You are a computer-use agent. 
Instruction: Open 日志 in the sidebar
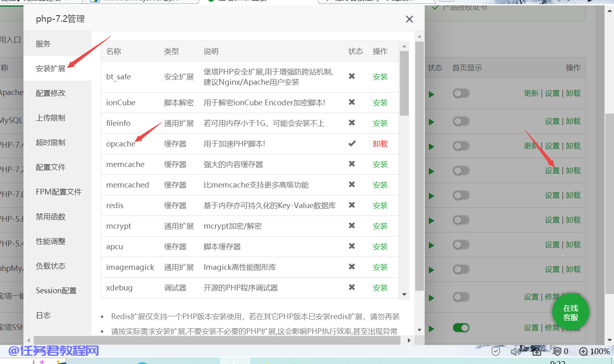[x=57, y=315]
